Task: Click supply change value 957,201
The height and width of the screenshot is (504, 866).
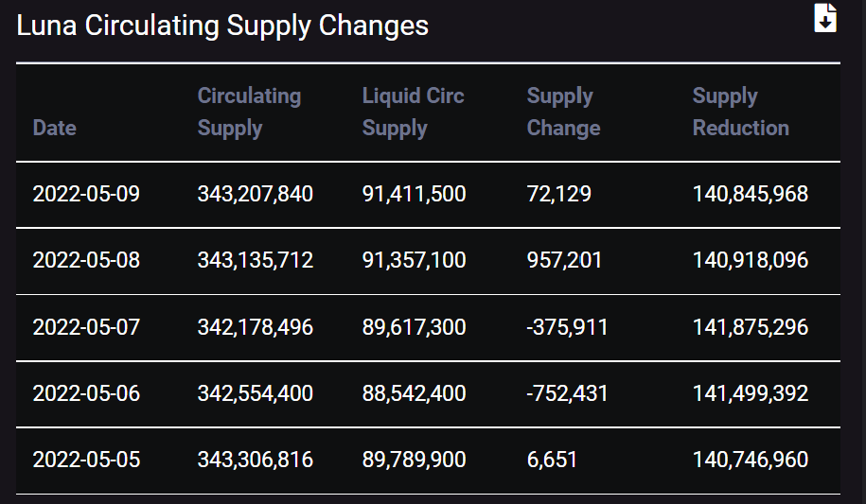Action: (x=564, y=260)
